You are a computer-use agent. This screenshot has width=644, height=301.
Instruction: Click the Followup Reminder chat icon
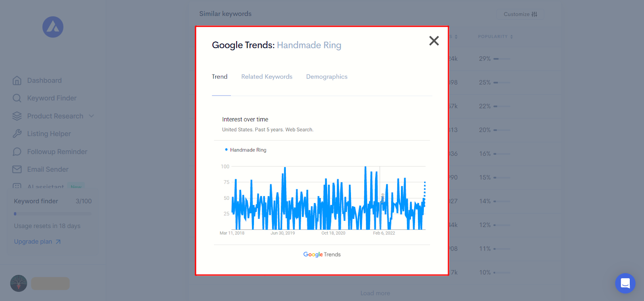[x=17, y=152]
